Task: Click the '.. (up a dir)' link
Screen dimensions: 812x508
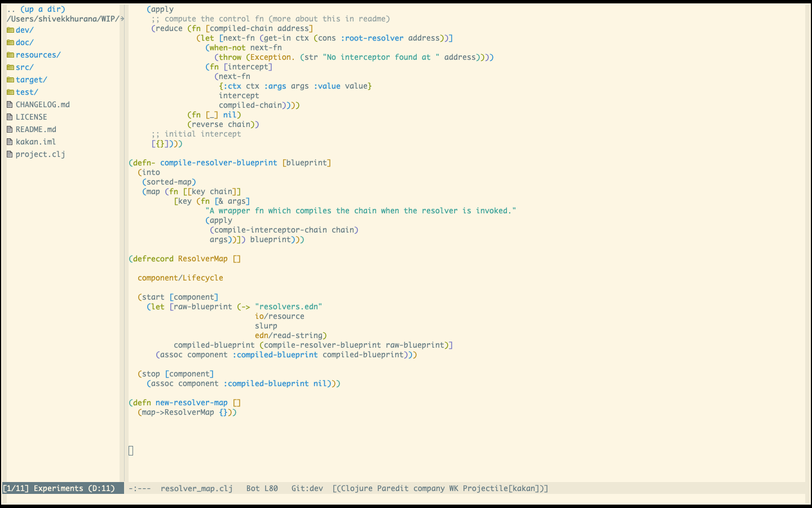Action: point(35,9)
